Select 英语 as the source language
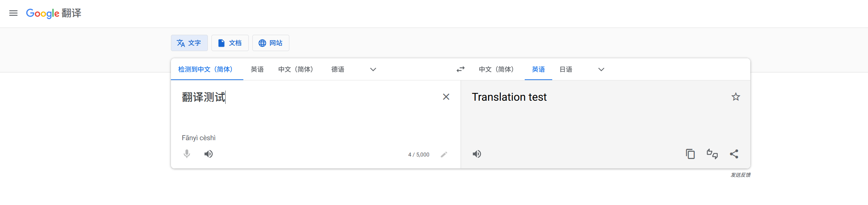 (x=257, y=70)
